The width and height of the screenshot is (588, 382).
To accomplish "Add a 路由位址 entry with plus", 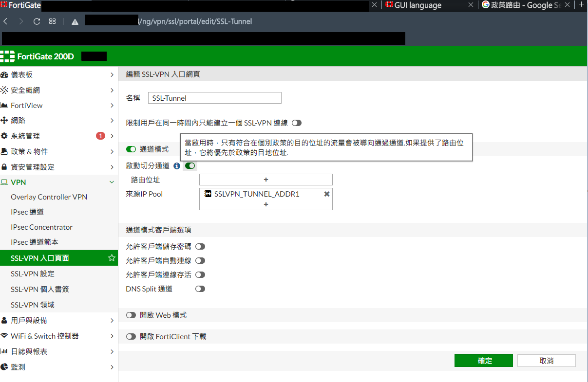I will (266, 180).
